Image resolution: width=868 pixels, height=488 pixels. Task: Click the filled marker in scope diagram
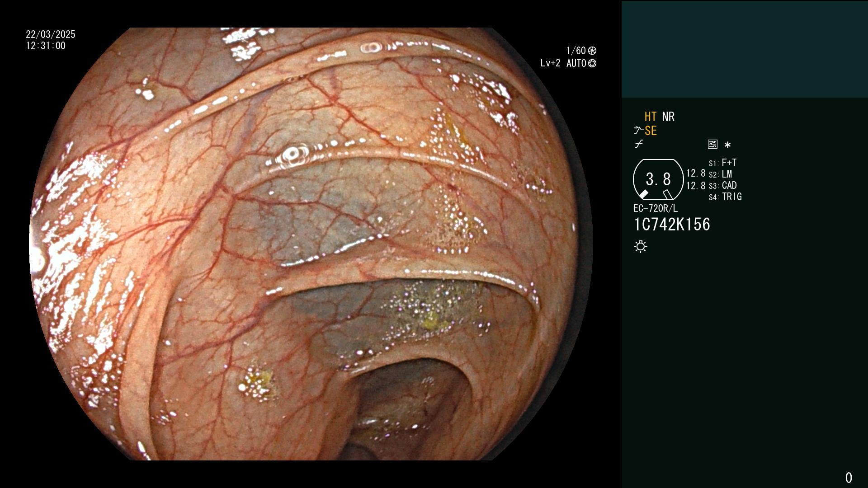tap(643, 194)
